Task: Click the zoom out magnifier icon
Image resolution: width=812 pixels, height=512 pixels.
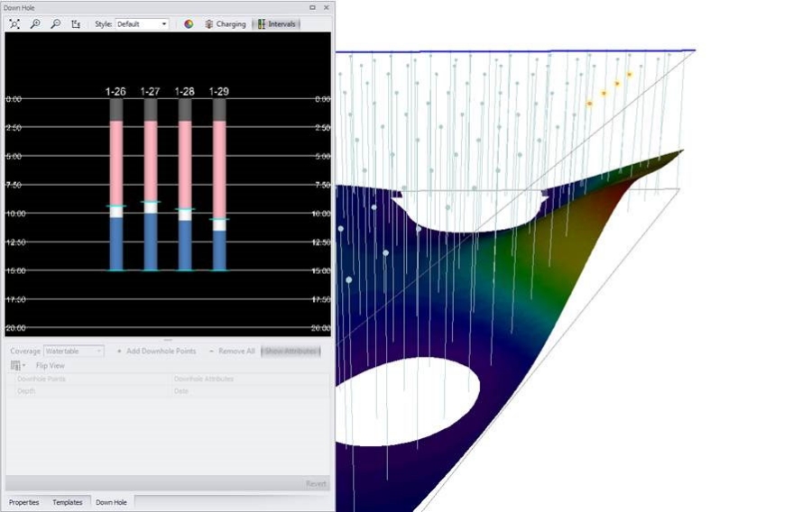Action: (56, 24)
